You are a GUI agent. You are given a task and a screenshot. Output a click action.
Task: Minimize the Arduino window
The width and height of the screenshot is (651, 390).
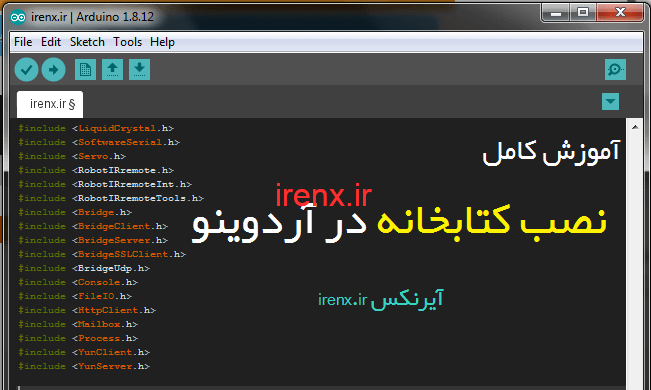[556, 13]
